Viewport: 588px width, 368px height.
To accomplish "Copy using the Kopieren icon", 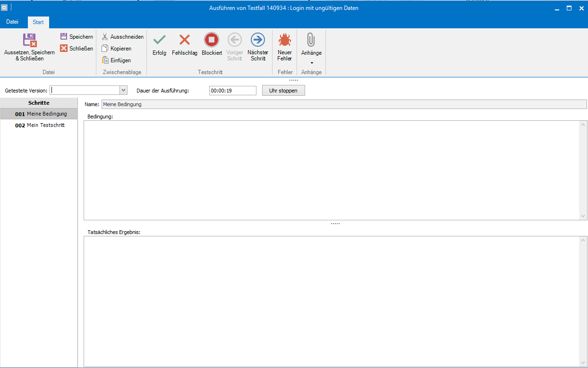I will pyautogui.click(x=105, y=49).
